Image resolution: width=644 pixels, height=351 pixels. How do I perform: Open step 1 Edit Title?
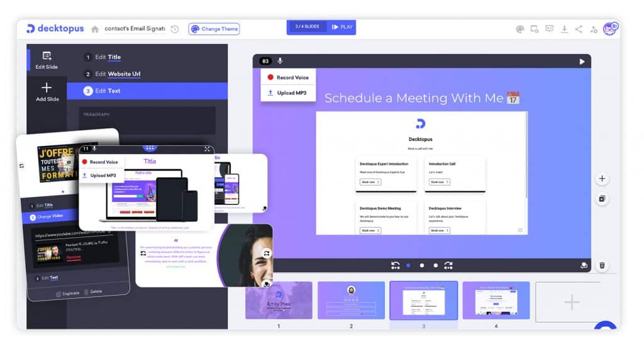pos(108,57)
